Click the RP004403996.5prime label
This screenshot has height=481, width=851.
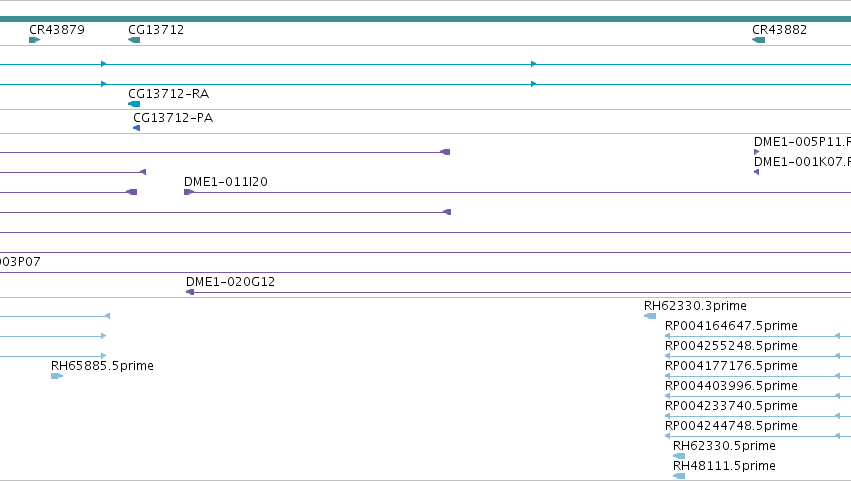coord(732,386)
